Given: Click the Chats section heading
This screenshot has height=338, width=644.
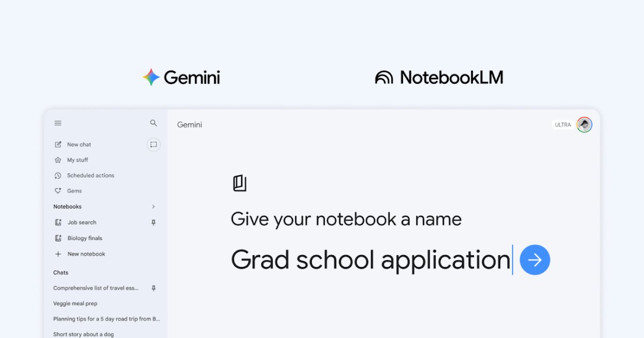Looking at the screenshot, I should click(x=61, y=273).
